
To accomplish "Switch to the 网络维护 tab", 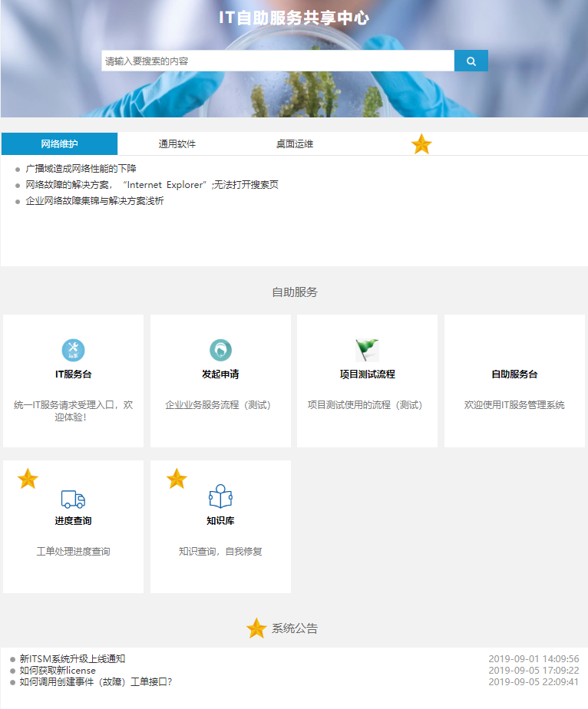I will (59, 144).
